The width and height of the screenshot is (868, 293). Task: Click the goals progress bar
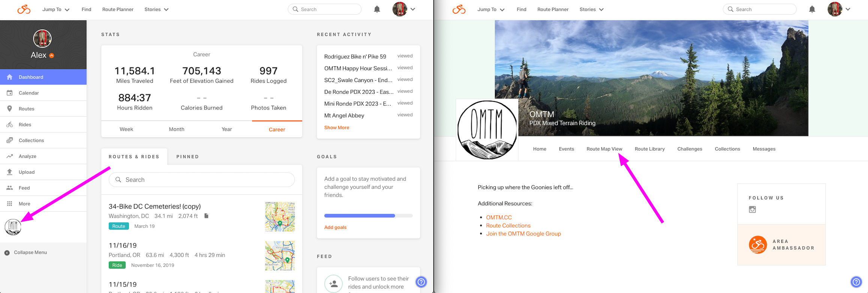(x=368, y=215)
